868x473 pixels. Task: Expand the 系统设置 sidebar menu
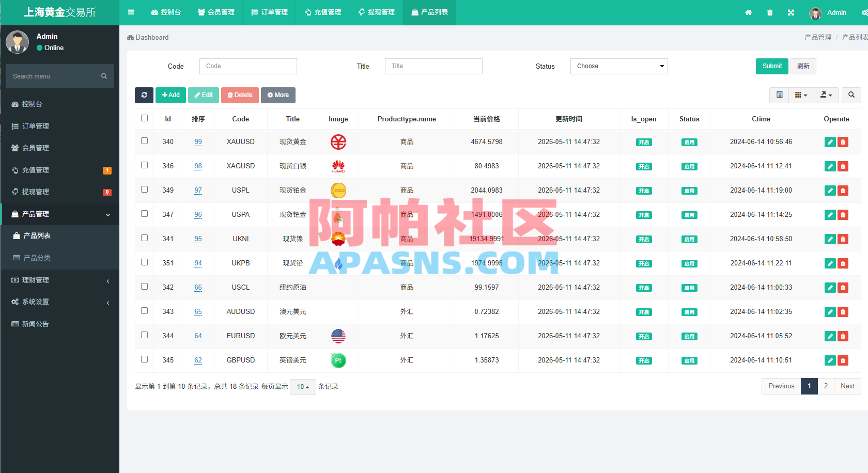(60, 302)
